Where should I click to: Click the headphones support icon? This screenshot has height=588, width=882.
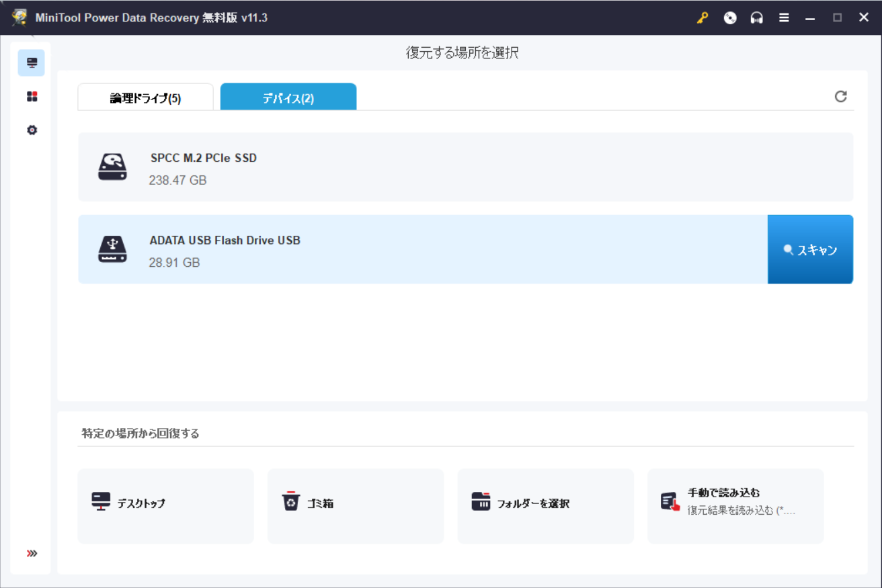click(x=757, y=18)
